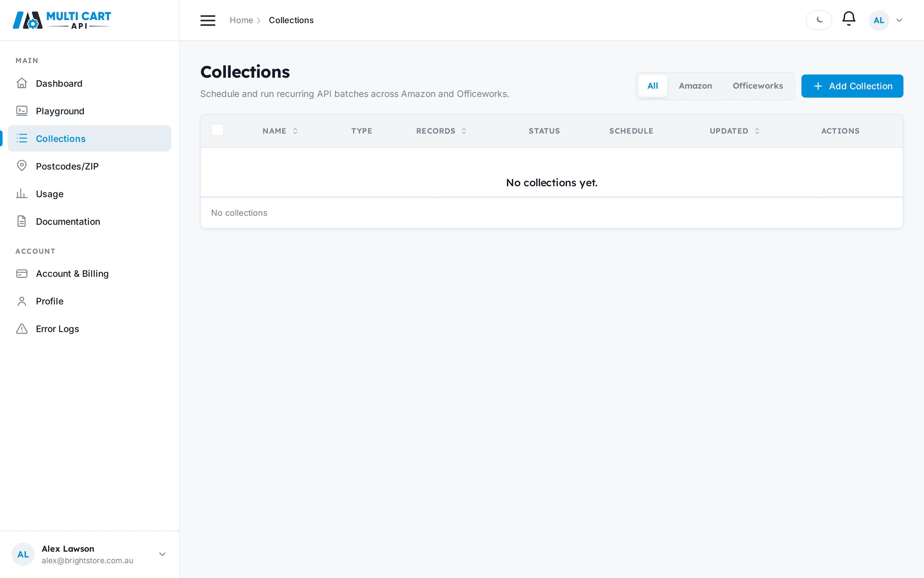Open Dashboard from the sidebar
Viewport: 924px width, 578px height.
[89, 83]
